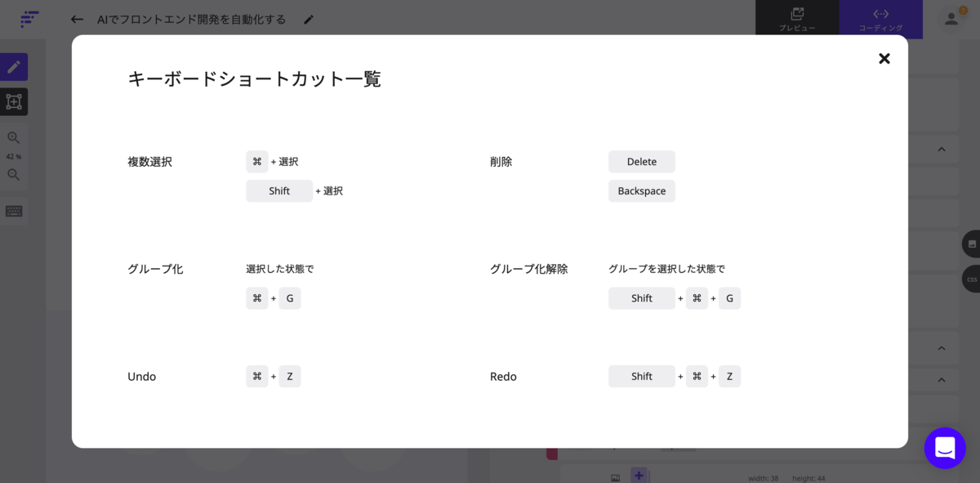
Task: Click the zoom in magnifier icon
Action: click(14, 137)
